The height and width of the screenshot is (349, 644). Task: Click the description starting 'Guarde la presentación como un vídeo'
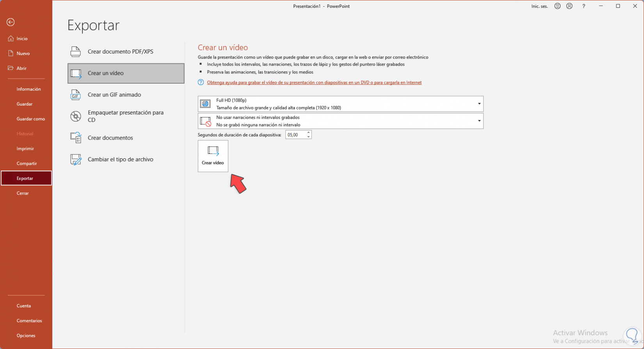313,57
